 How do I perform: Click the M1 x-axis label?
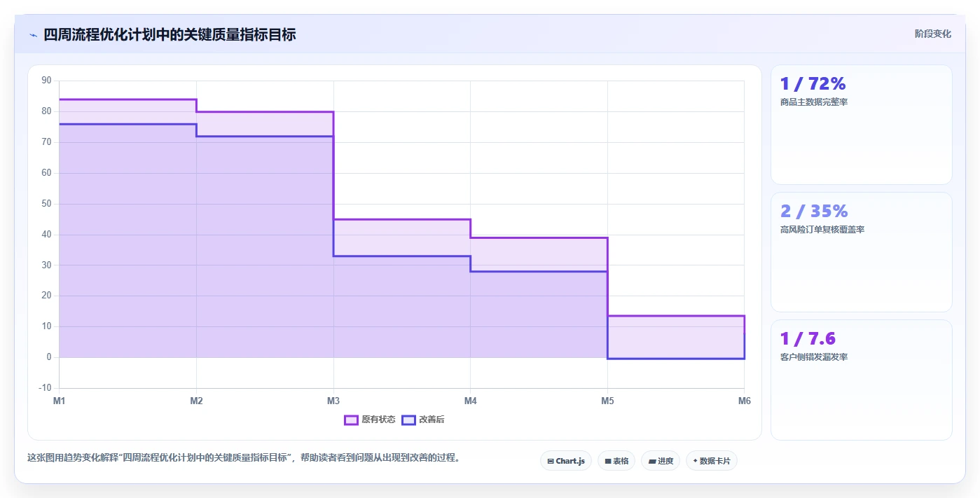(60, 401)
